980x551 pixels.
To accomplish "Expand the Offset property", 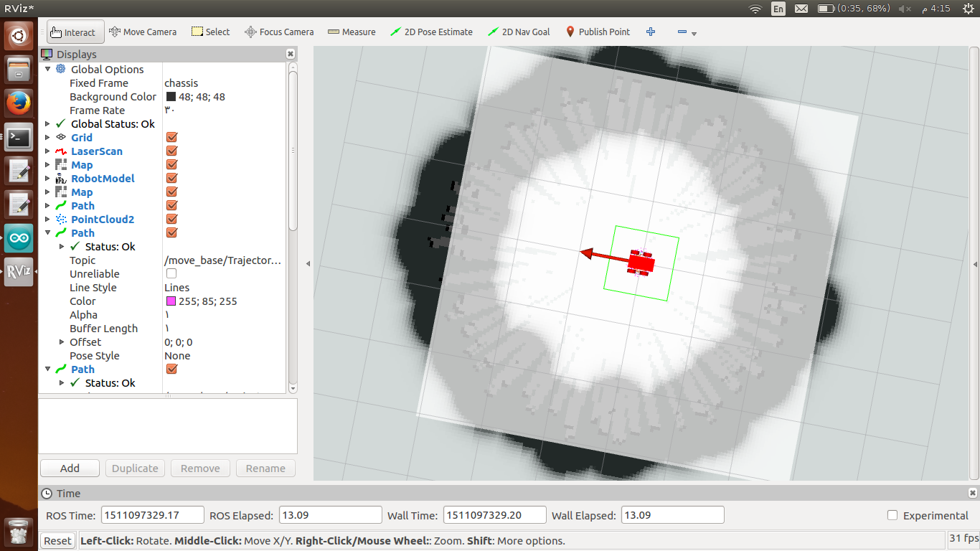I will tap(62, 342).
